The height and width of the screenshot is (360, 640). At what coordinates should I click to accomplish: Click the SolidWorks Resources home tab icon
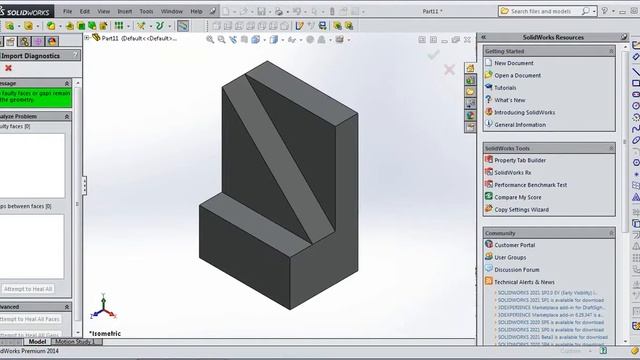(470, 68)
